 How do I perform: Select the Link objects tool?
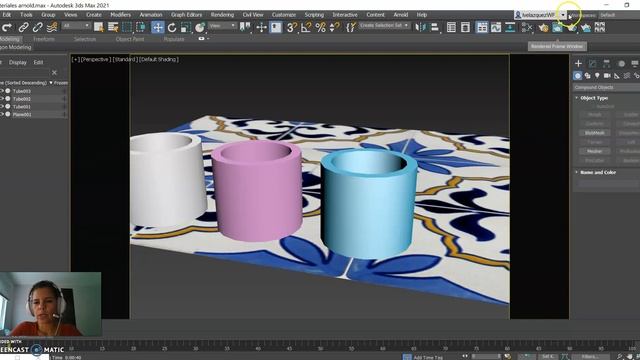(23, 27)
